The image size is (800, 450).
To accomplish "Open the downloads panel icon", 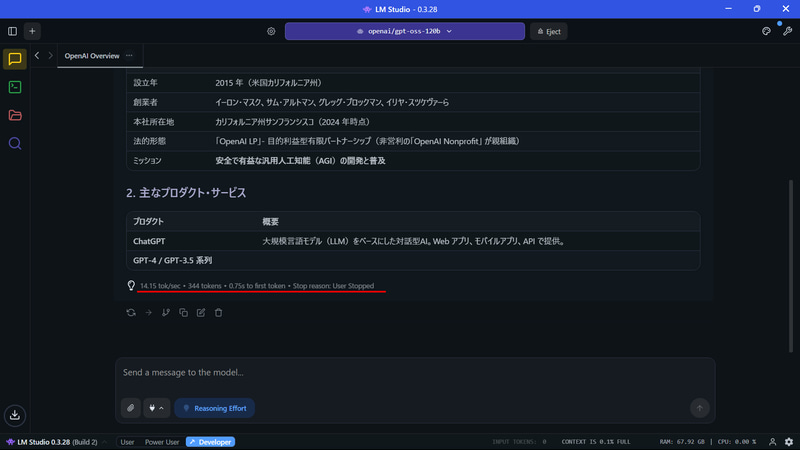I will (15, 415).
